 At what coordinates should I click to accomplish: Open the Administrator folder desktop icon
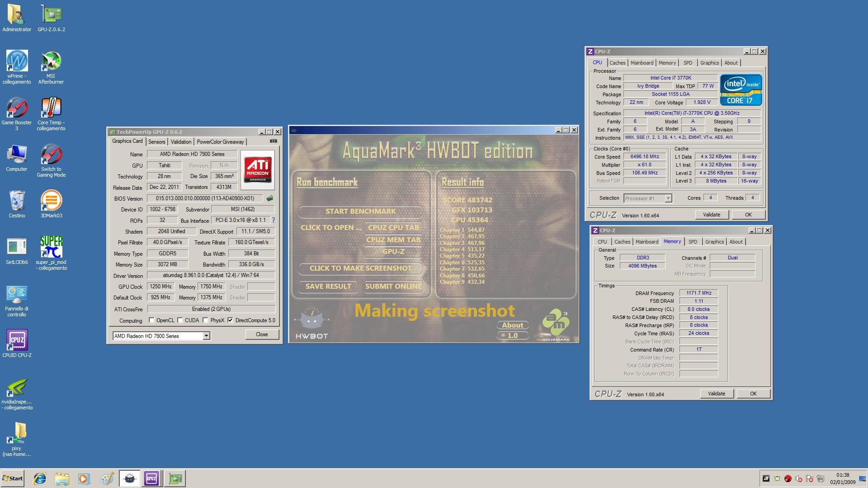coord(17,18)
